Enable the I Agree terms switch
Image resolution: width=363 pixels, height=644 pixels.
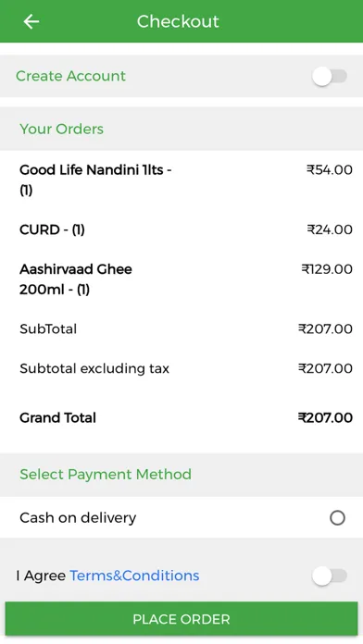[330, 576]
